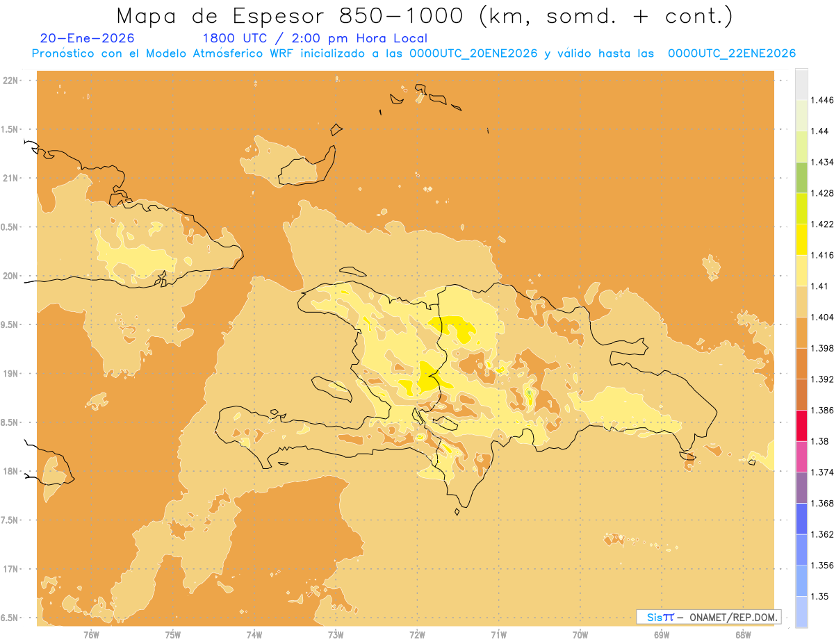Select the '71W' longitude label
The height and width of the screenshot is (644, 834).
click(x=498, y=634)
